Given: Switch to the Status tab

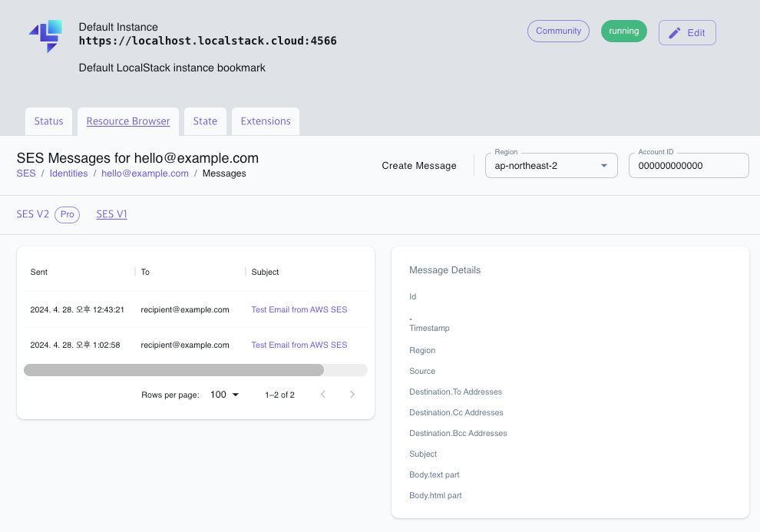Looking at the screenshot, I should [48, 121].
